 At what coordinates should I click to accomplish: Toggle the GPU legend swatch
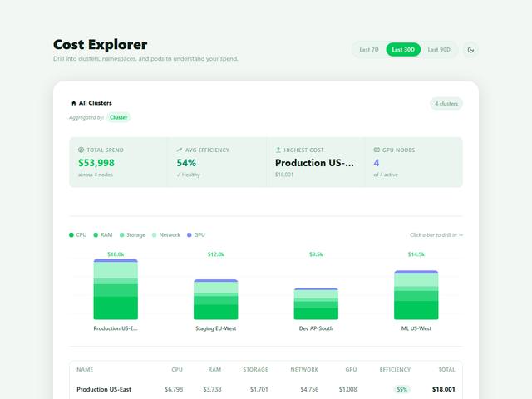190,234
